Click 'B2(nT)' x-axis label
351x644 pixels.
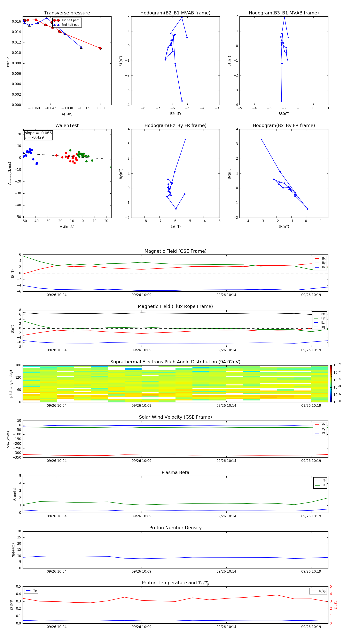[x=175, y=114]
